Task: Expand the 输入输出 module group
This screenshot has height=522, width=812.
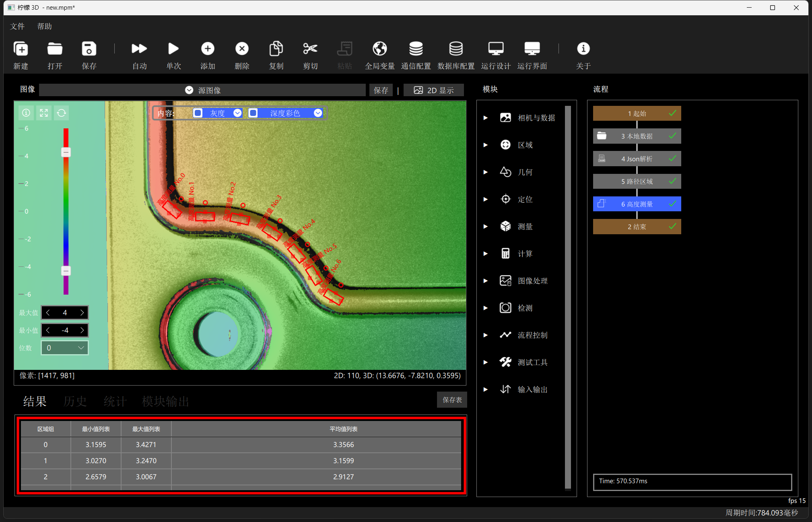Action: point(486,389)
